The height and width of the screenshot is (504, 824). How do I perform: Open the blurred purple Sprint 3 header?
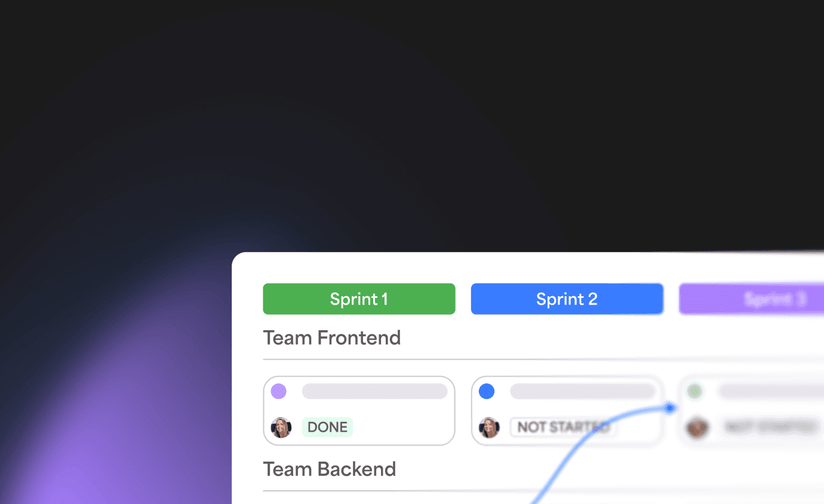(751, 299)
